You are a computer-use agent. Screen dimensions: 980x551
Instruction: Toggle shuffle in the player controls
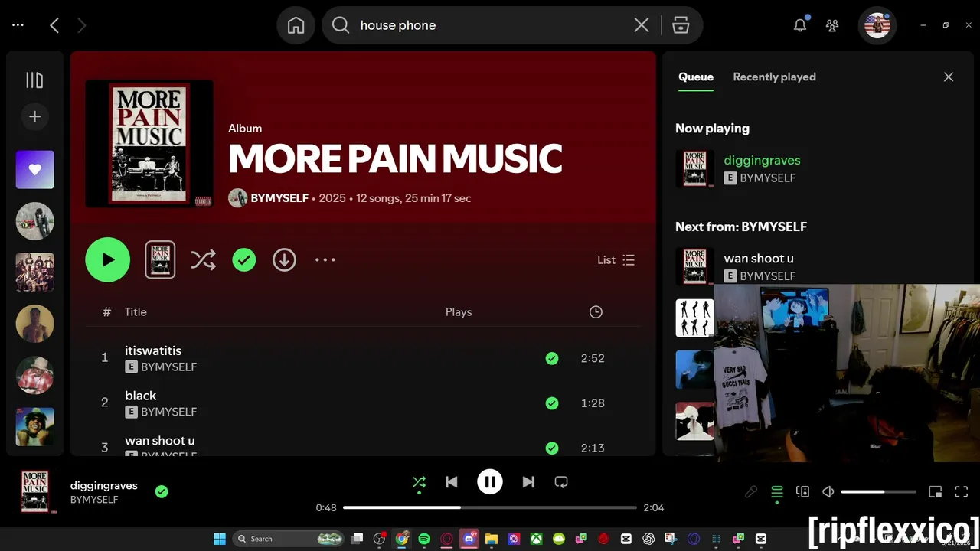(x=419, y=482)
